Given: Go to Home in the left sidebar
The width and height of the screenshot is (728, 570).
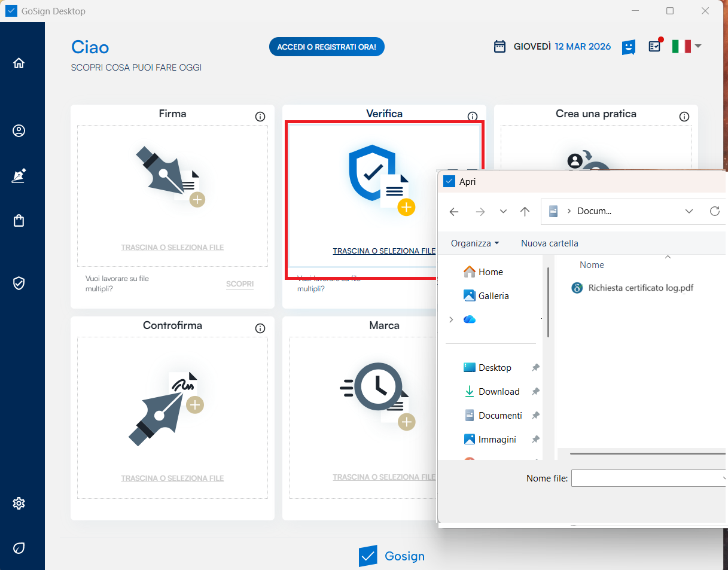Looking at the screenshot, I should pyautogui.click(x=19, y=63).
